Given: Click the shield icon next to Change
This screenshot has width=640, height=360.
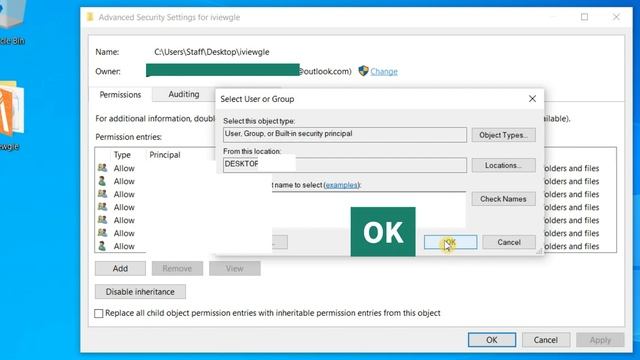Looking at the screenshot, I should (363, 71).
